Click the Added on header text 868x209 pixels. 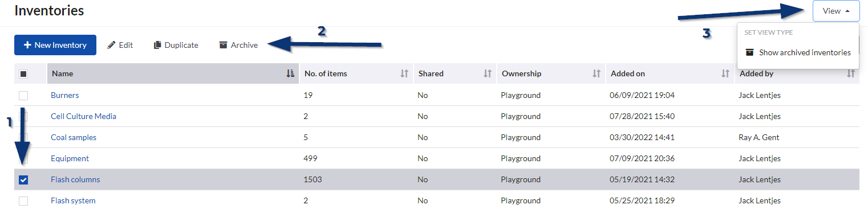point(628,73)
